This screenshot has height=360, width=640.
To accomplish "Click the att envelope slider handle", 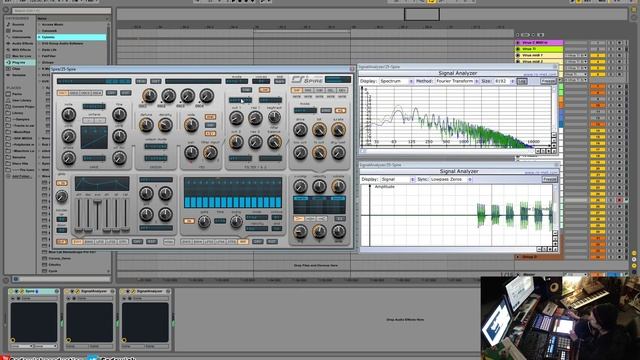I will (78, 229).
